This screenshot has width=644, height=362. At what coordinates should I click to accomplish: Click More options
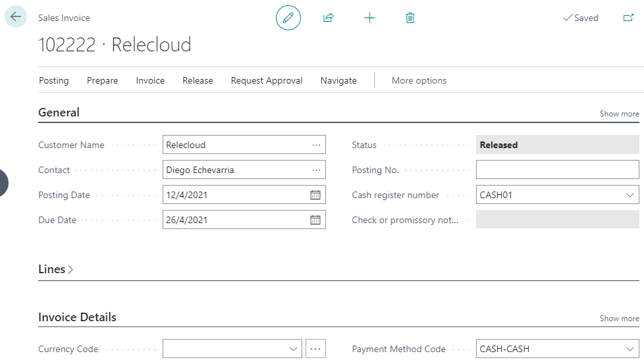[419, 80]
